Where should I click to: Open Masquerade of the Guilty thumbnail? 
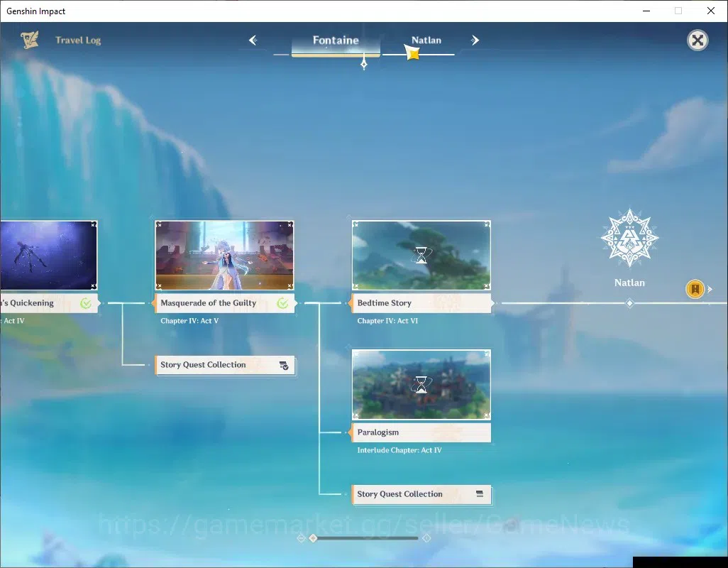[x=224, y=255]
